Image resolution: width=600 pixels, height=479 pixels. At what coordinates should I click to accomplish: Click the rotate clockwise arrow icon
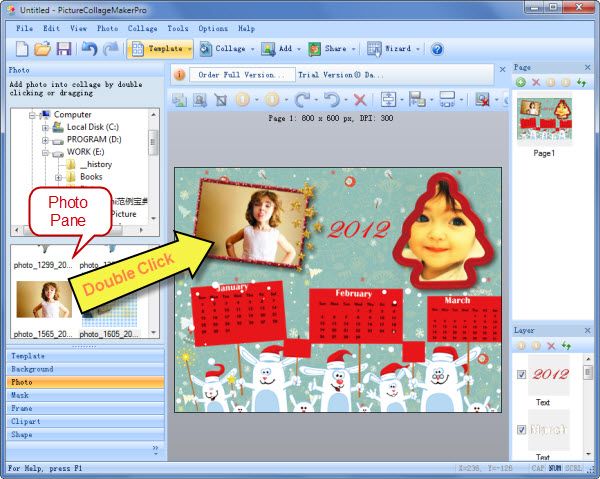302,100
